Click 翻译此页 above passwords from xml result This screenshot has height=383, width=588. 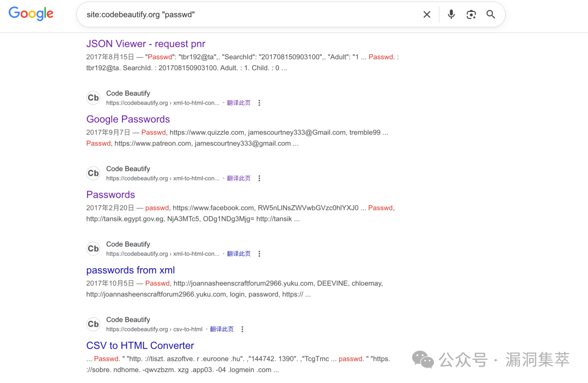click(238, 254)
